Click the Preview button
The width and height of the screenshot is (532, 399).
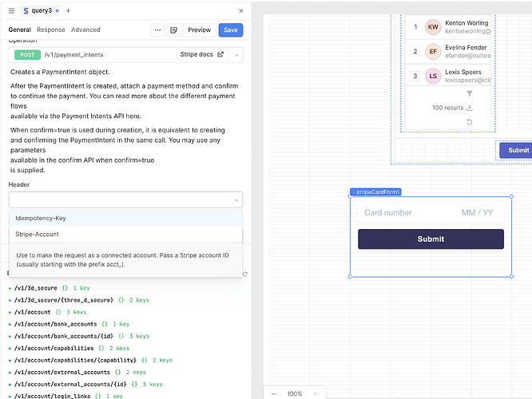pyautogui.click(x=199, y=30)
